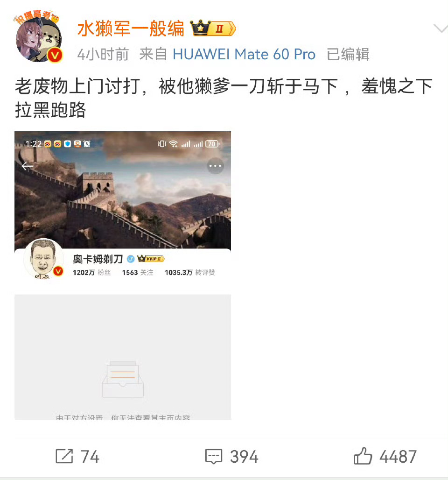View the 1202万 粉丝 followers count
This screenshot has height=480, width=448.
click(92, 272)
